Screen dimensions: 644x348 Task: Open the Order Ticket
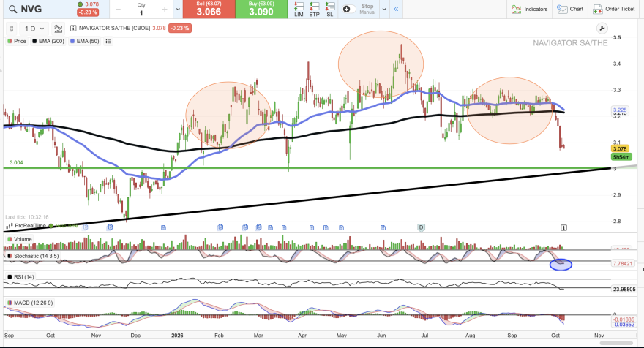coord(614,9)
